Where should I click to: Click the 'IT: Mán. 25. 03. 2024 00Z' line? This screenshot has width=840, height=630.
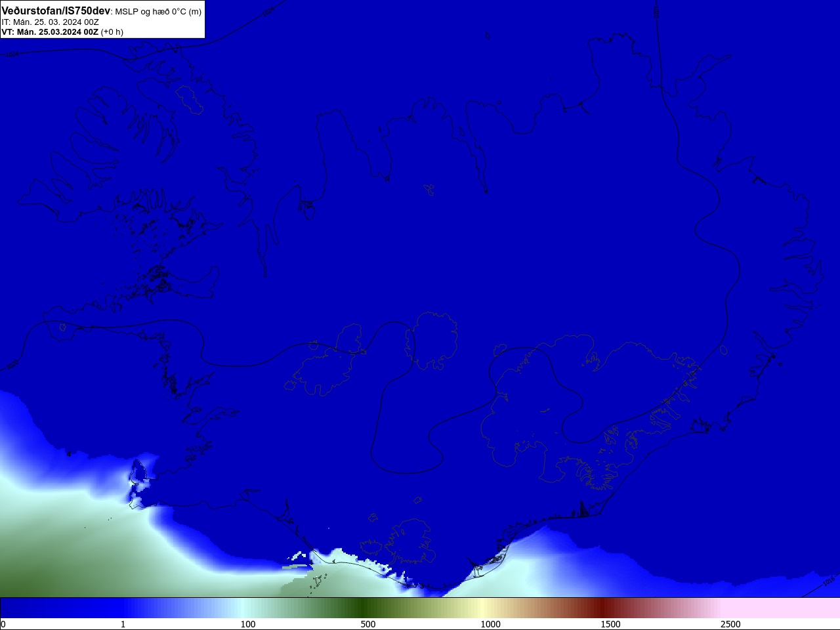pyautogui.click(x=51, y=22)
